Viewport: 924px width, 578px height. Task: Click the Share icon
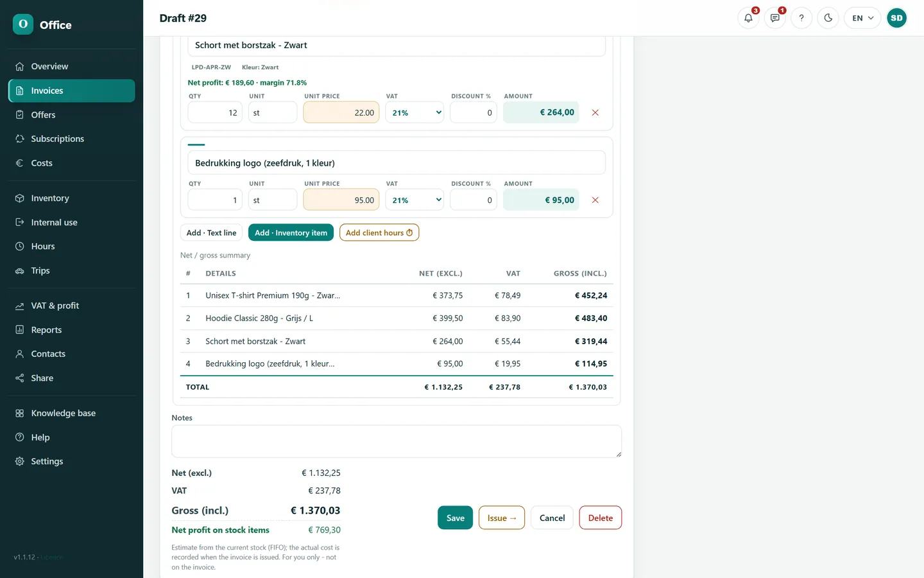(19, 378)
